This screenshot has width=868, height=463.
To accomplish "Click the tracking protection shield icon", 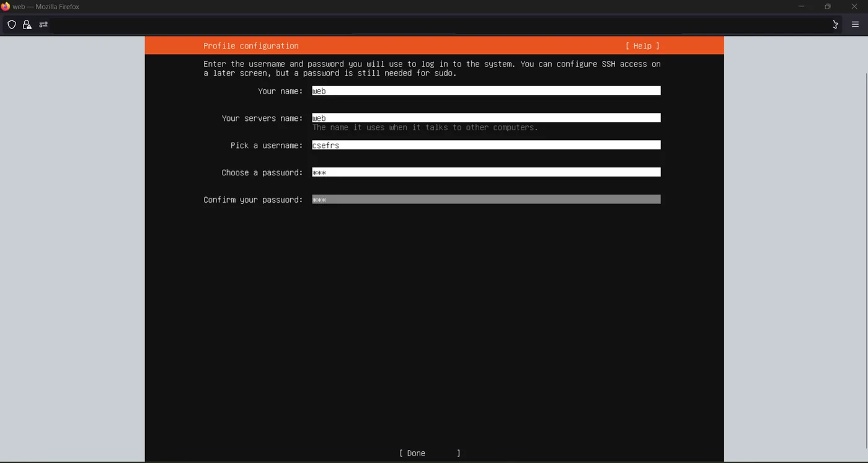I will tap(11, 25).
